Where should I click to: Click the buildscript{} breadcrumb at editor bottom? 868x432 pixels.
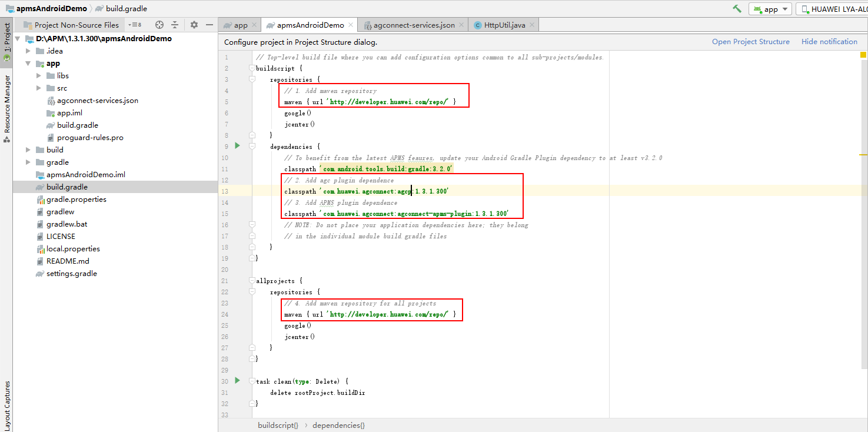tap(278, 425)
